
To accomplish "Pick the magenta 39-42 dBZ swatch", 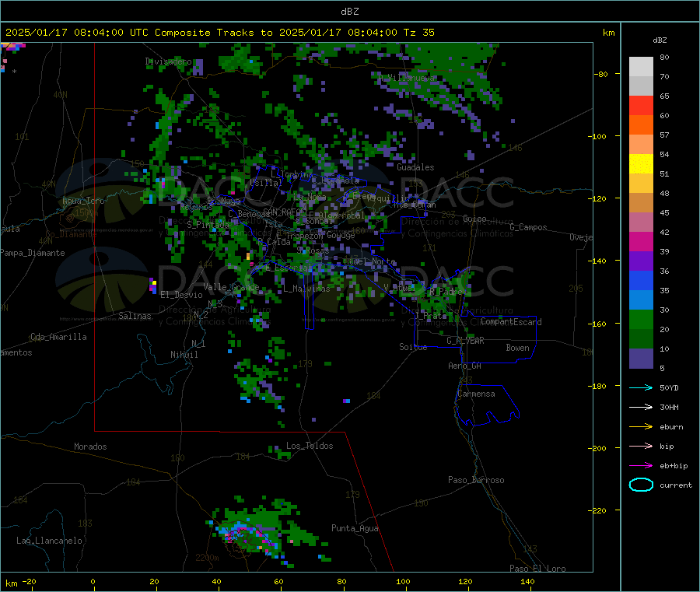I will 641,241.
